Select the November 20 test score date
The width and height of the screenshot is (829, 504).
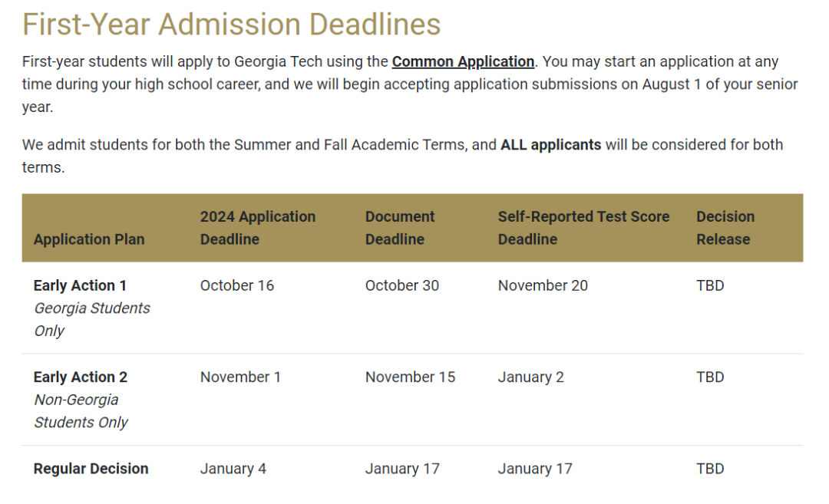(x=543, y=285)
